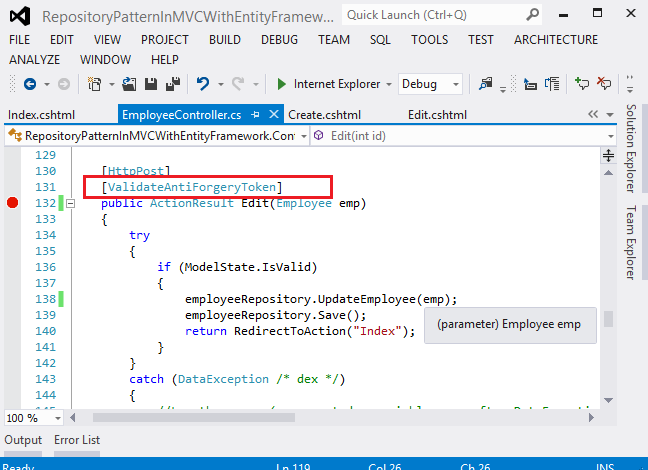Open the VIEW menu
This screenshot has width=648, height=470.
107,40
